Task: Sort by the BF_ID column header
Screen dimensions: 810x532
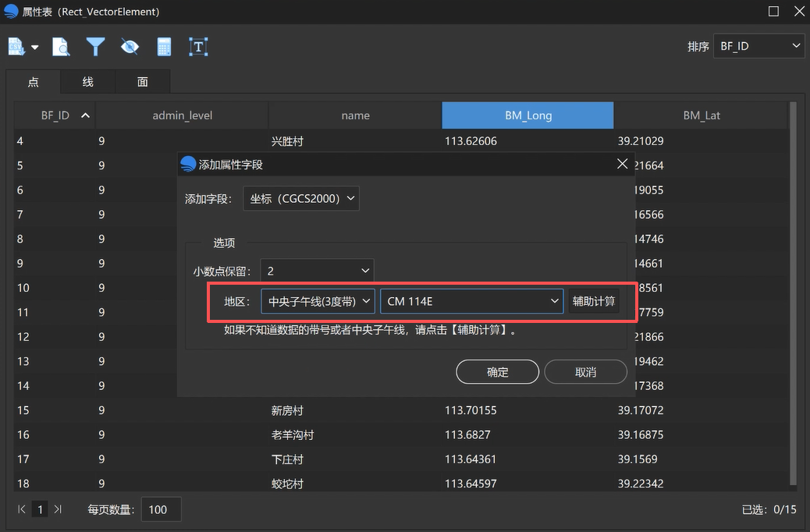Action: coord(55,115)
